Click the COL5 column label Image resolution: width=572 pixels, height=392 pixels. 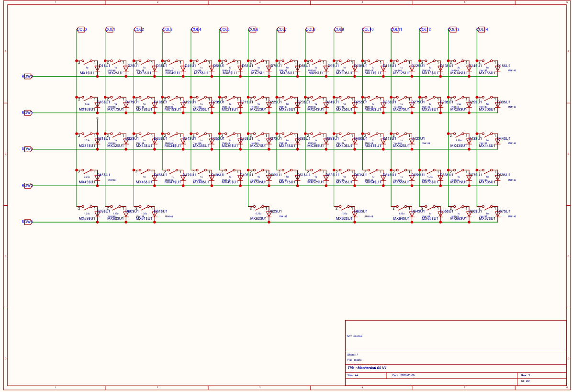pos(224,30)
